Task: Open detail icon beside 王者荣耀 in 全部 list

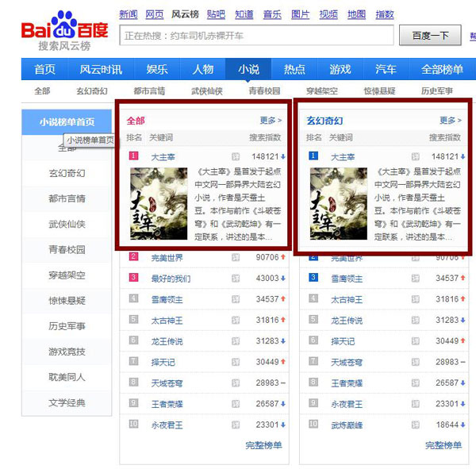Action: (236, 404)
